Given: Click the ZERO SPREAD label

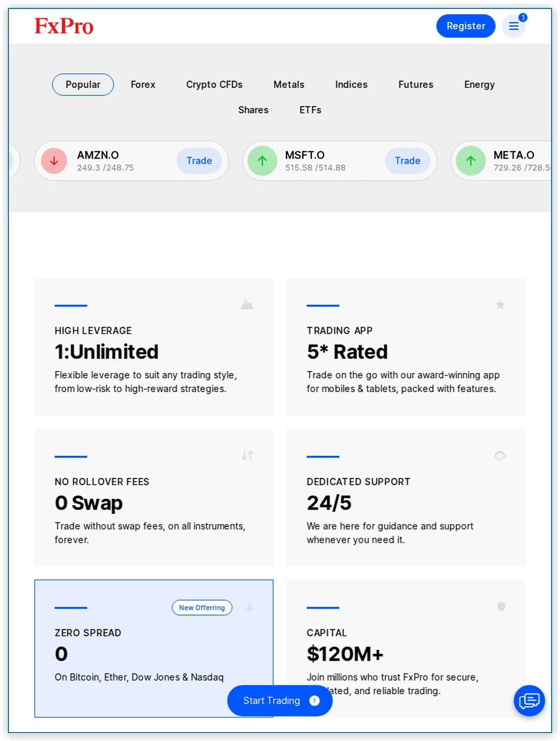Looking at the screenshot, I should pos(88,633).
